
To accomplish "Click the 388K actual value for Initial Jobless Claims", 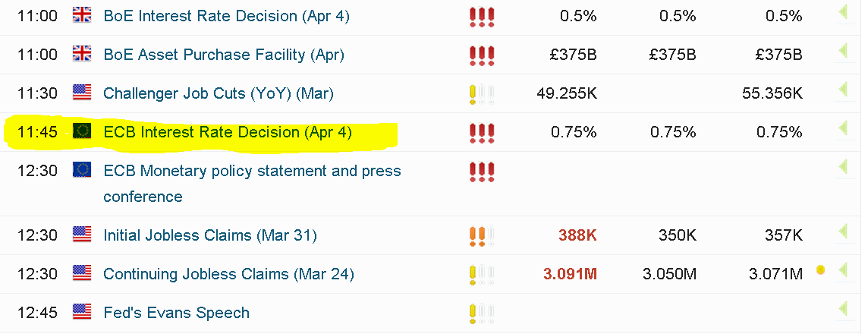I will [x=577, y=235].
